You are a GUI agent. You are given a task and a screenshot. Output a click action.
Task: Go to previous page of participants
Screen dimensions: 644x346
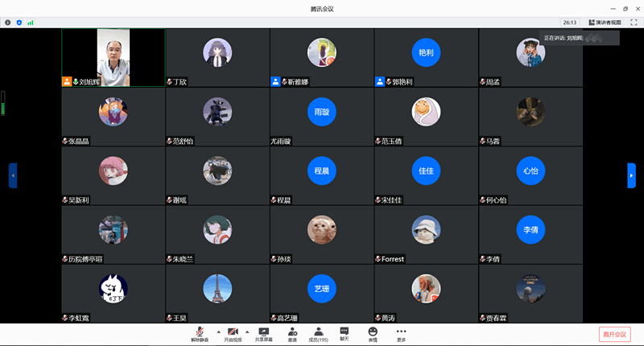pyautogui.click(x=12, y=175)
